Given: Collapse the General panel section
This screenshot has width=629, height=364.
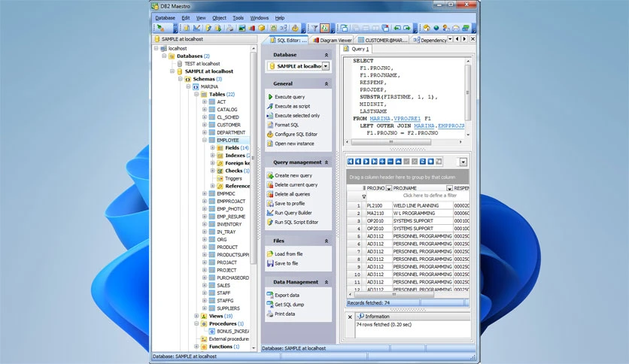Looking at the screenshot, I should (x=326, y=83).
